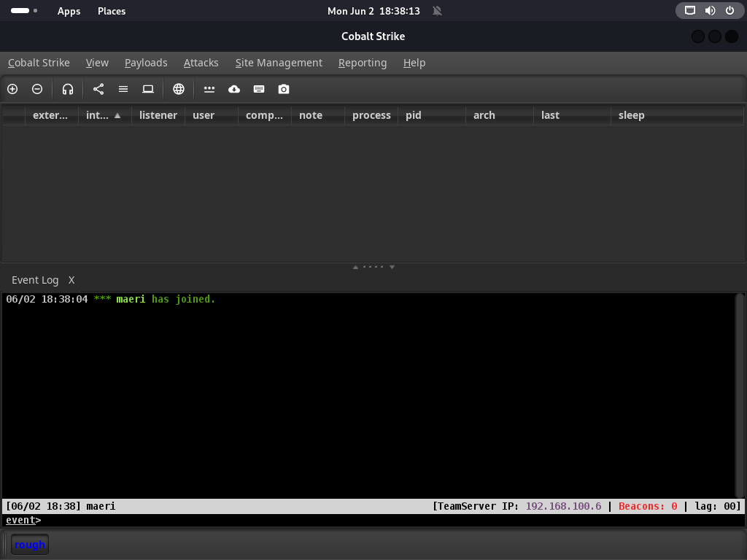Close the Event Log tab
The width and height of the screenshot is (747, 560).
(71, 280)
